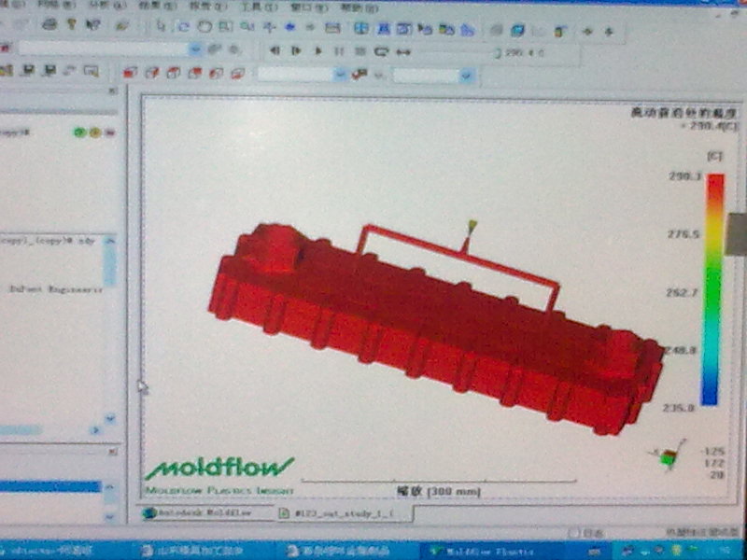Screen dimensions: 747x560
Task: Click the first red cube icon in third toolbar
Action: tap(129, 72)
